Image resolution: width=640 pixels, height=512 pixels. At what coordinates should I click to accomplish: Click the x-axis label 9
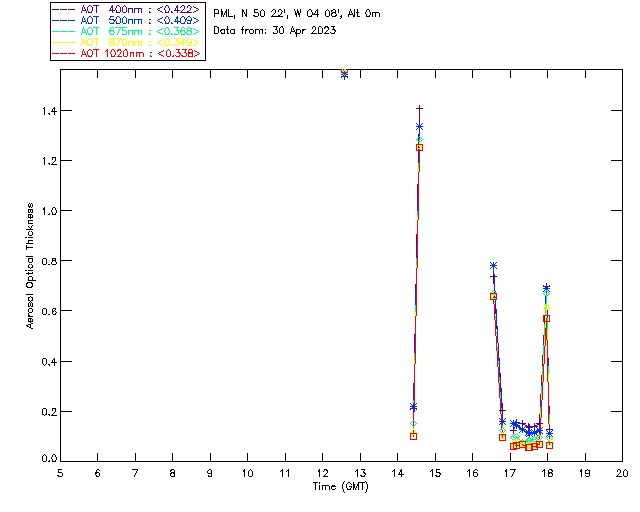[x=210, y=473]
